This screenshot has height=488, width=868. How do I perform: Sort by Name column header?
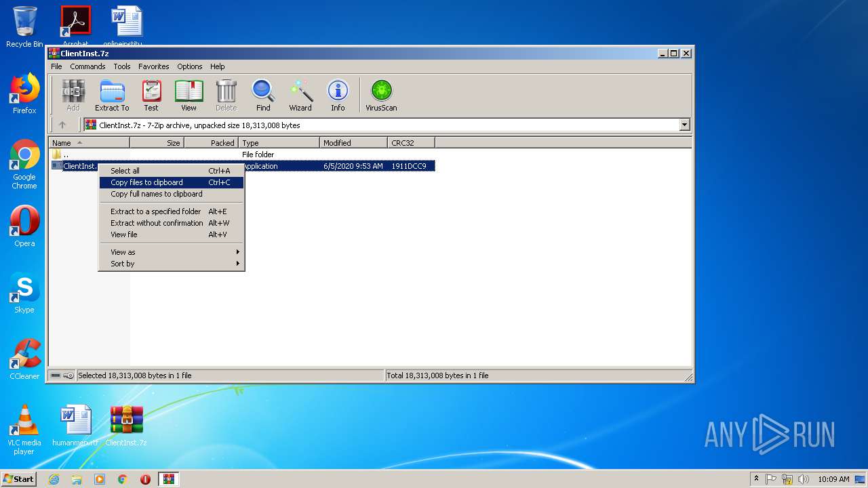tap(89, 143)
